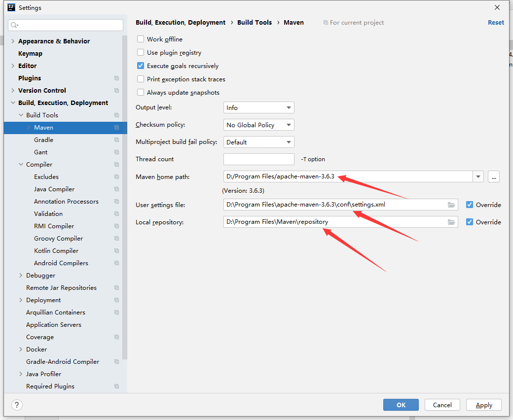Image resolution: width=513 pixels, height=420 pixels.
Task: Open the Keymap settings page
Action: click(30, 54)
